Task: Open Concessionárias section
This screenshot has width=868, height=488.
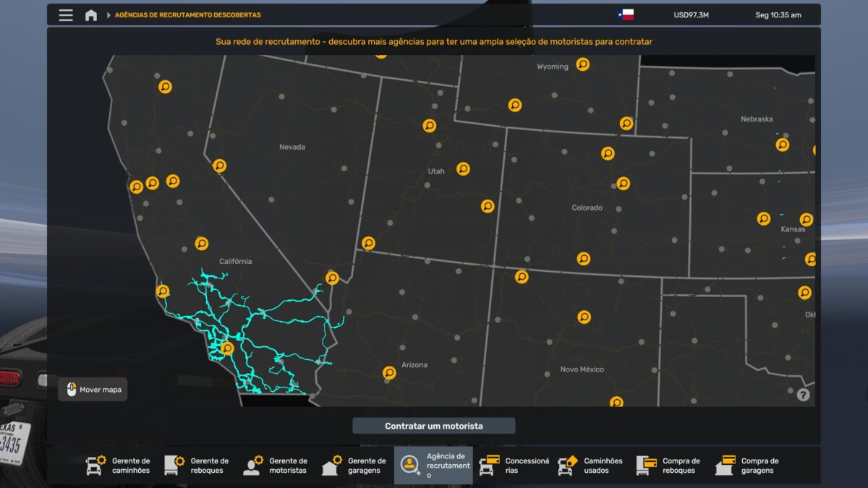Action: [512, 466]
